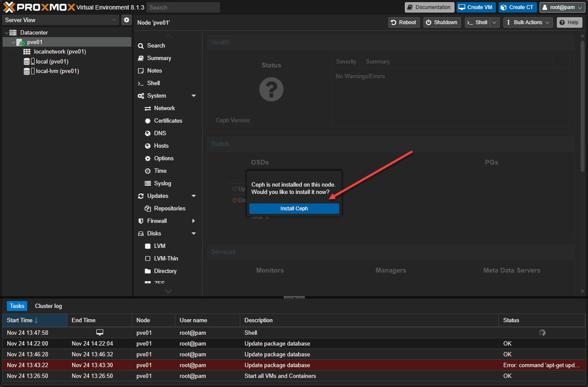This screenshot has height=387, width=588.
Task: Click the Install Ceph button
Action: tap(294, 209)
